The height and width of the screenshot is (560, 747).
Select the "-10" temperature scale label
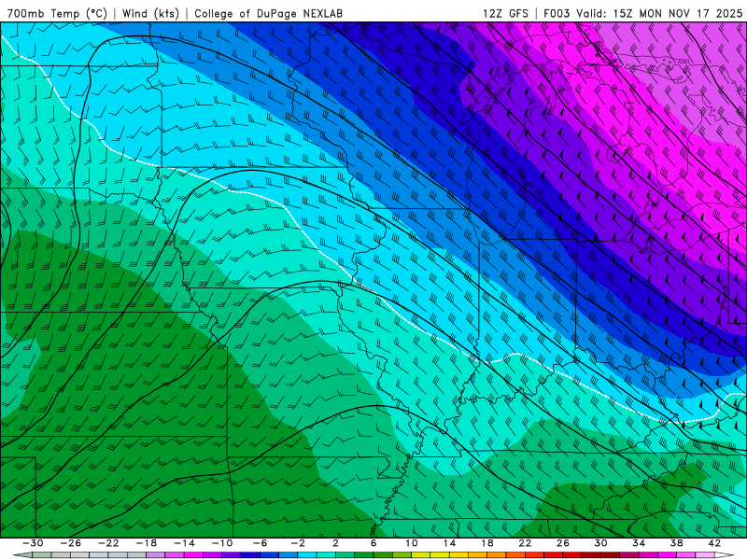(222, 543)
